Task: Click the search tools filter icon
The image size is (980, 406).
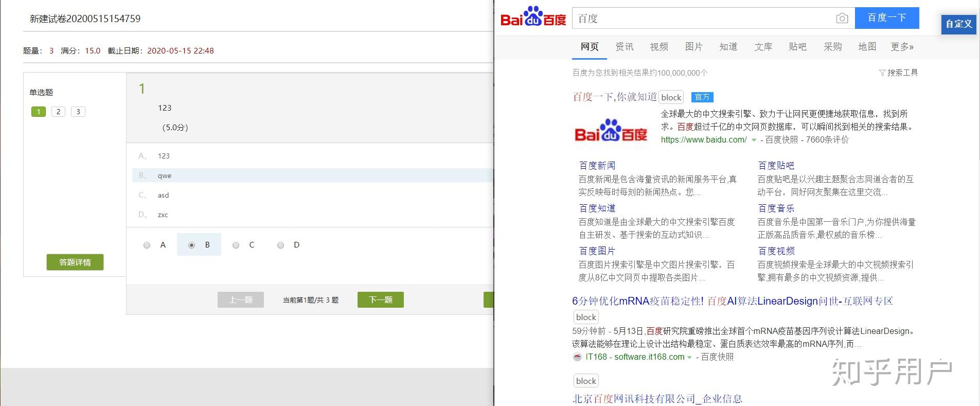Action: coord(882,73)
